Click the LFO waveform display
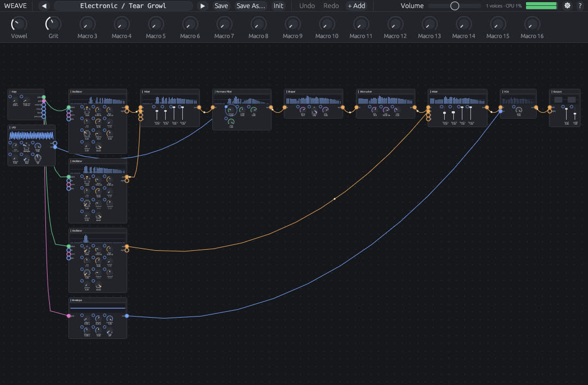This screenshot has width=588, height=385. (x=31, y=135)
